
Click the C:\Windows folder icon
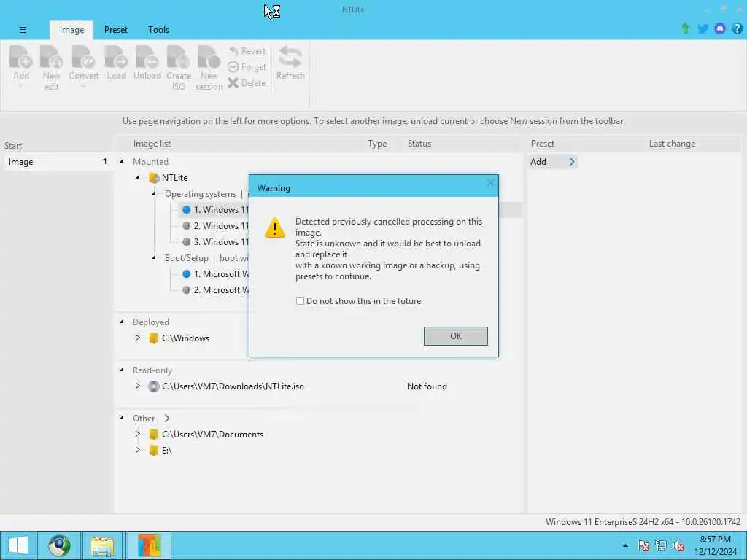pyautogui.click(x=153, y=338)
